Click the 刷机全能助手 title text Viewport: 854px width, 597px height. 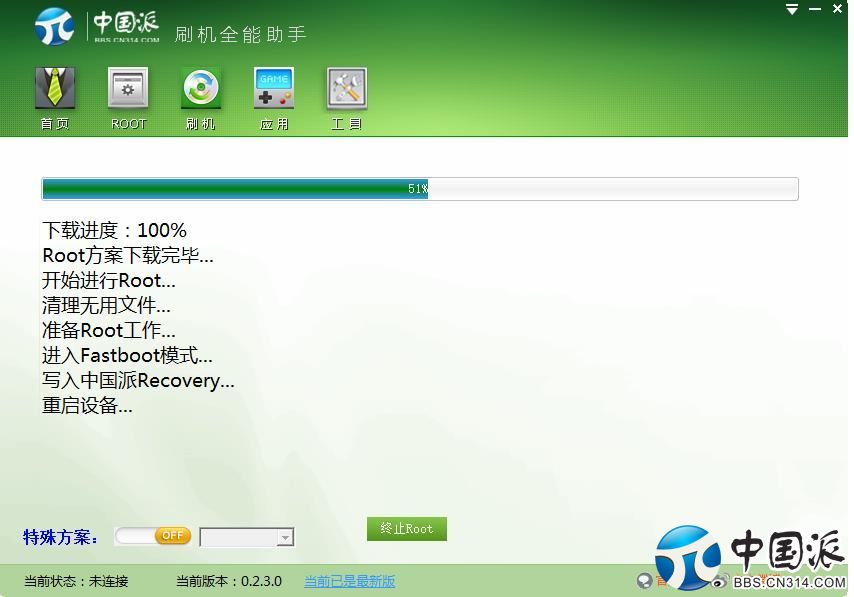240,34
